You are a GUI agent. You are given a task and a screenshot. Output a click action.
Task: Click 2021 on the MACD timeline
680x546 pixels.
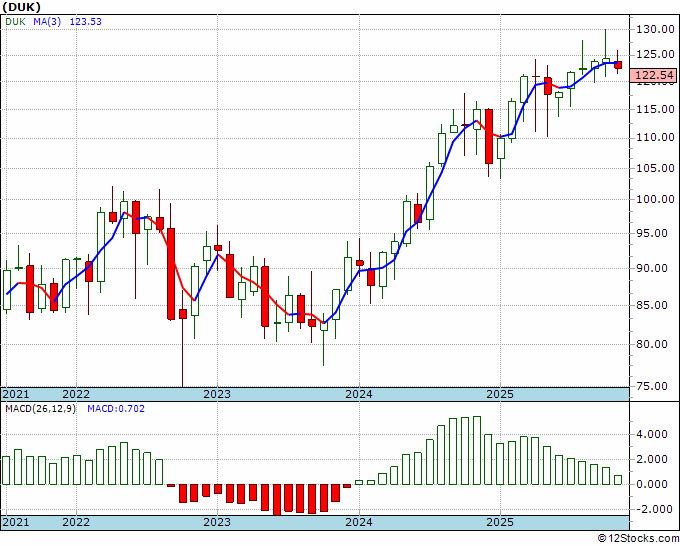[x=16, y=522]
